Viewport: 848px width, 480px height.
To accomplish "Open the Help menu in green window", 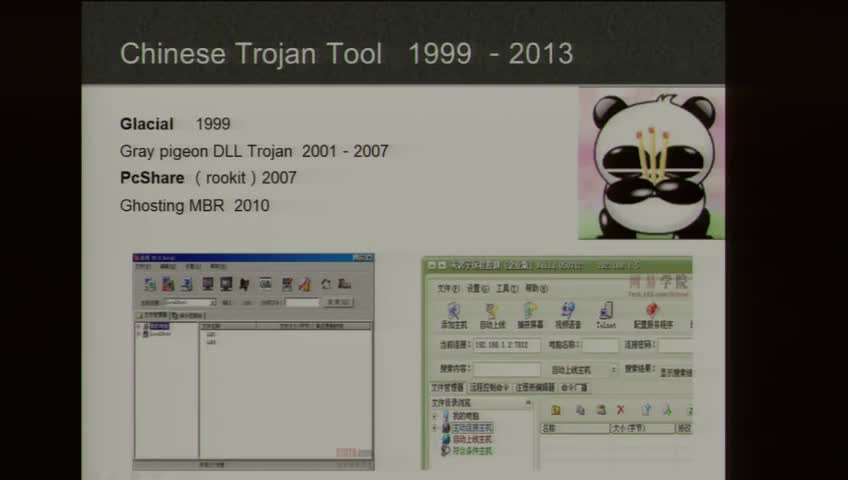I will point(536,289).
